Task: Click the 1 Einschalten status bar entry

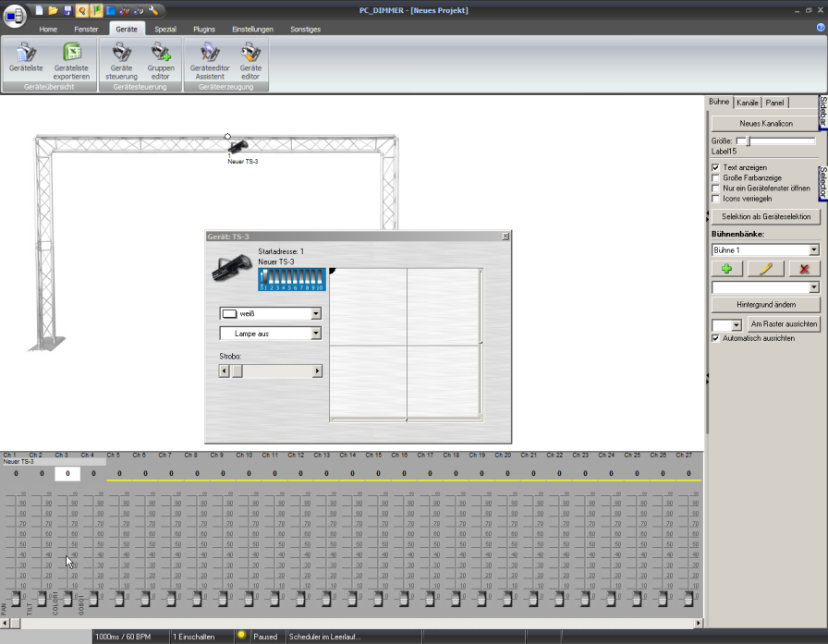Action: point(193,637)
